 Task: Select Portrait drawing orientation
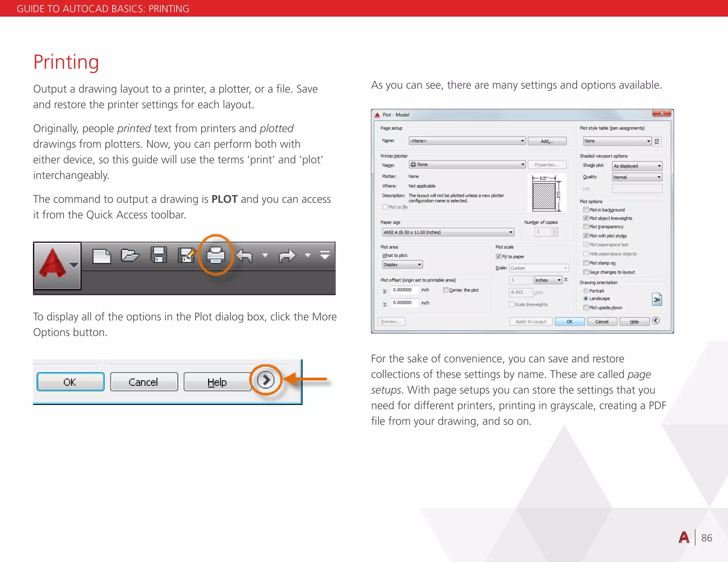(586, 291)
